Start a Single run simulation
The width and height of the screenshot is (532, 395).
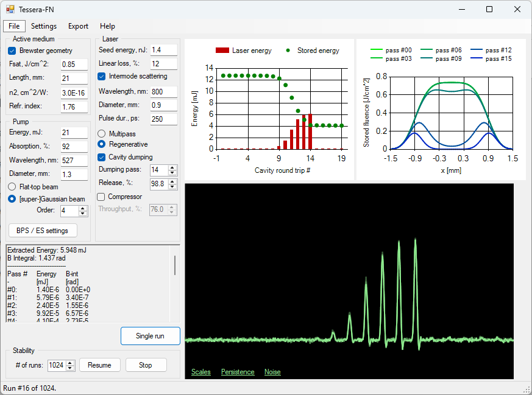[x=151, y=336]
